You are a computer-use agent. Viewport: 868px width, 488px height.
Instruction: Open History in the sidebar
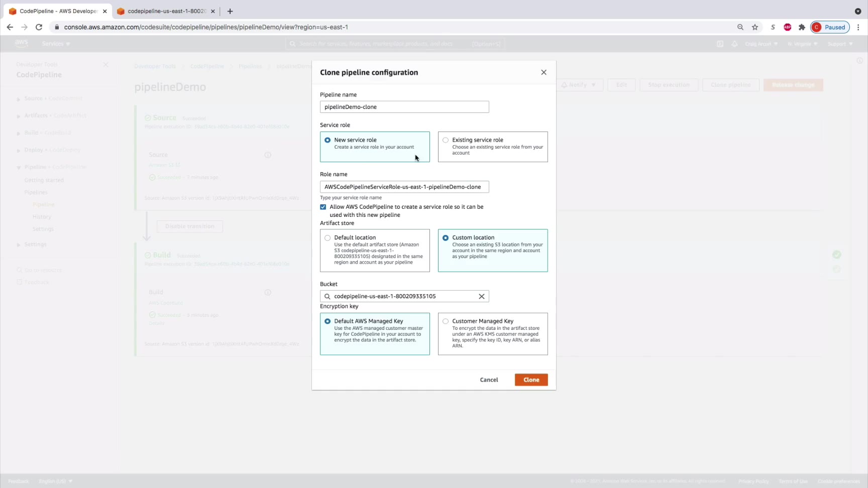[x=42, y=217]
